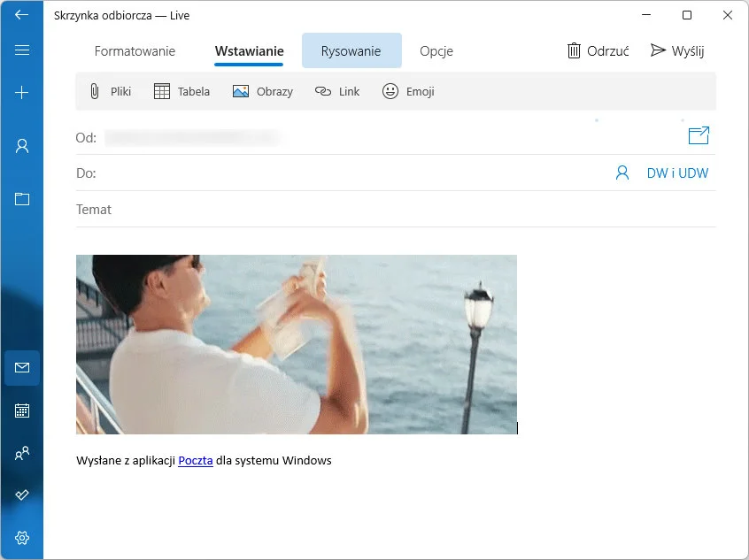This screenshot has width=749, height=560.
Task: Switch to the Formatowanie tab
Action: pyautogui.click(x=135, y=51)
